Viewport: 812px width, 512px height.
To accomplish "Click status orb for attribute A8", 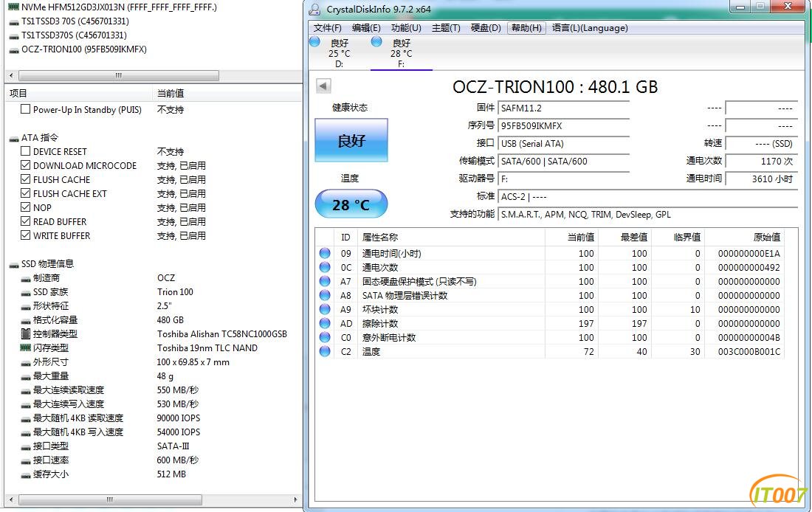I will pyautogui.click(x=325, y=295).
